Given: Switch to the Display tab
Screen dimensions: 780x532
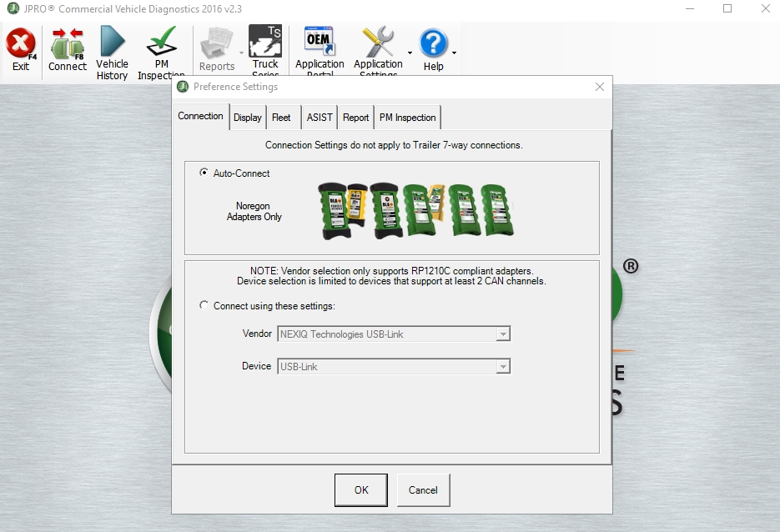Looking at the screenshot, I should 247,118.
